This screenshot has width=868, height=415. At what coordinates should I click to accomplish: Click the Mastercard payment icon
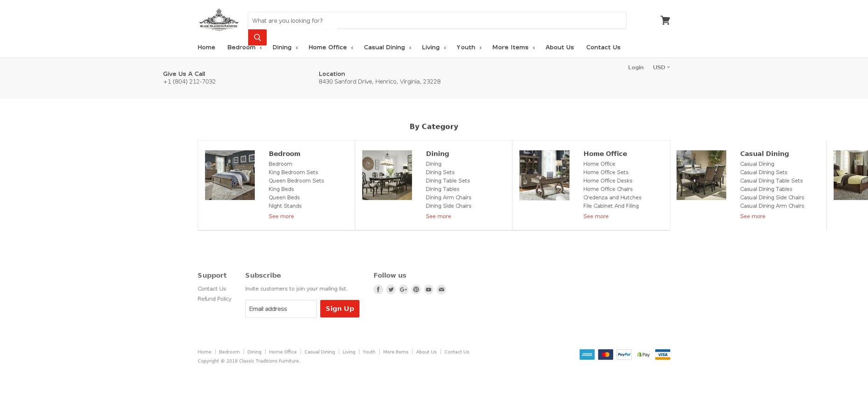pos(606,354)
